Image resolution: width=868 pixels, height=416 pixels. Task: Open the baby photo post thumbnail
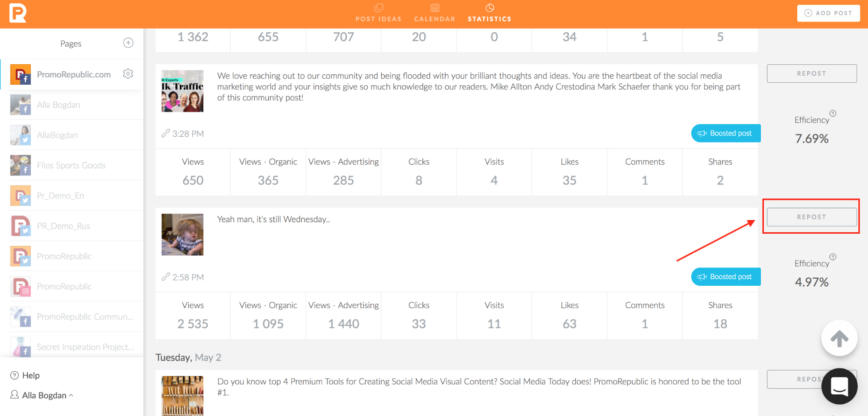(x=182, y=234)
